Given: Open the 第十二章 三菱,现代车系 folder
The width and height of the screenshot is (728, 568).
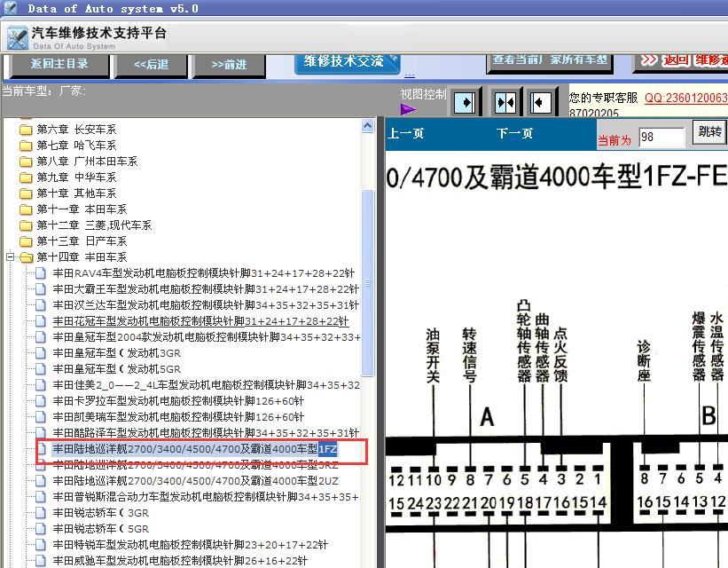Looking at the screenshot, I should pos(94,225).
